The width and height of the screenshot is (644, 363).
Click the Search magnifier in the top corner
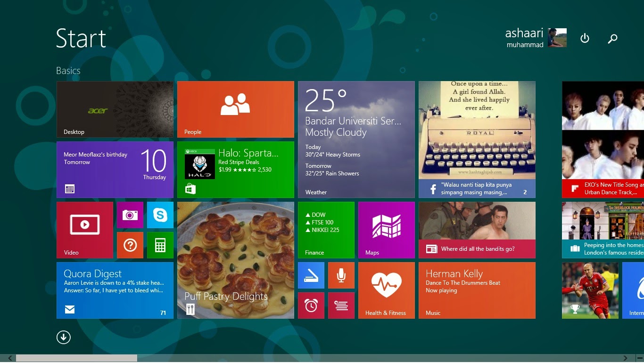[612, 39]
